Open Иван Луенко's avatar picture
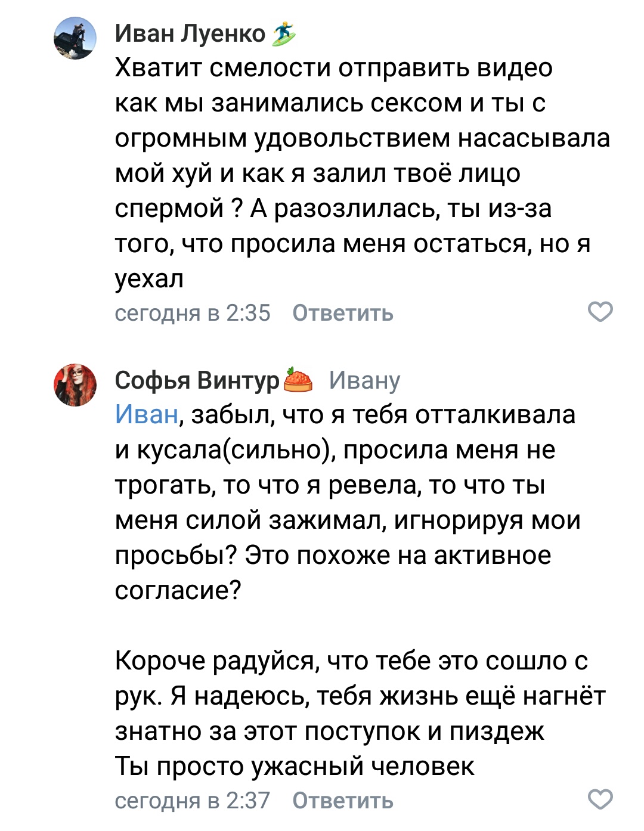The image size is (644, 831). (x=75, y=38)
